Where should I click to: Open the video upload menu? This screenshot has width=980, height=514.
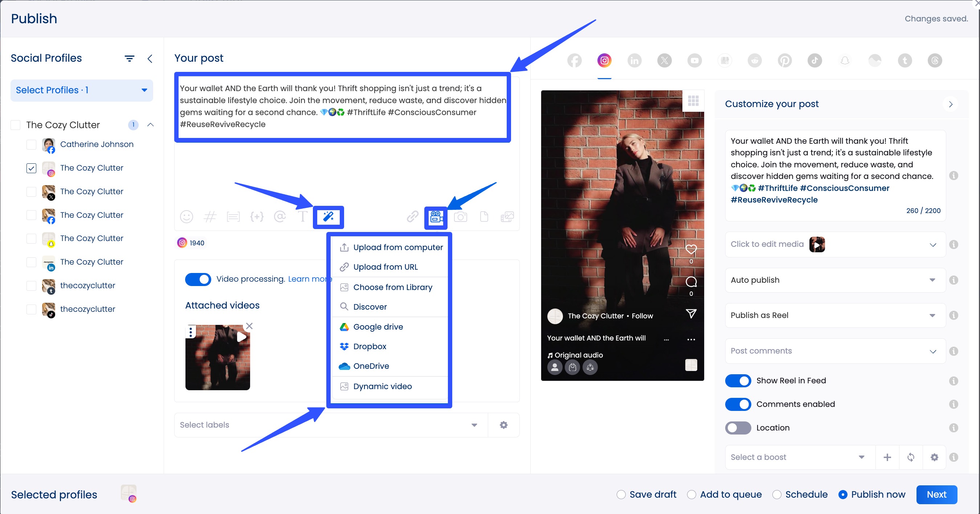click(x=435, y=217)
